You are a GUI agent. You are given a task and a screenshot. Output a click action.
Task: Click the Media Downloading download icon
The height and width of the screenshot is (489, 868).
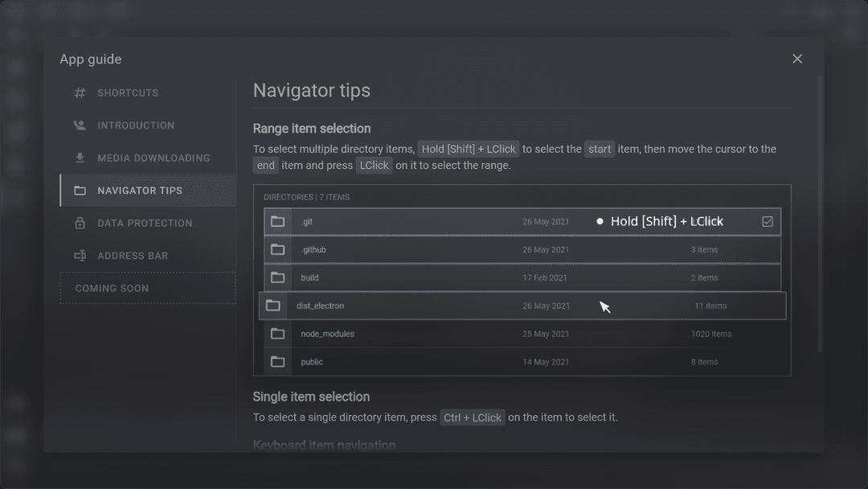coord(80,158)
